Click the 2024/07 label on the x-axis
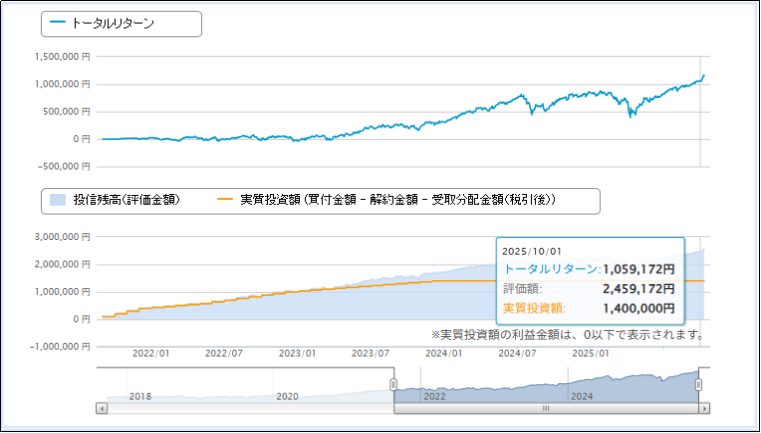The width and height of the screenshot is (761, 433). (x=518, y=353)
